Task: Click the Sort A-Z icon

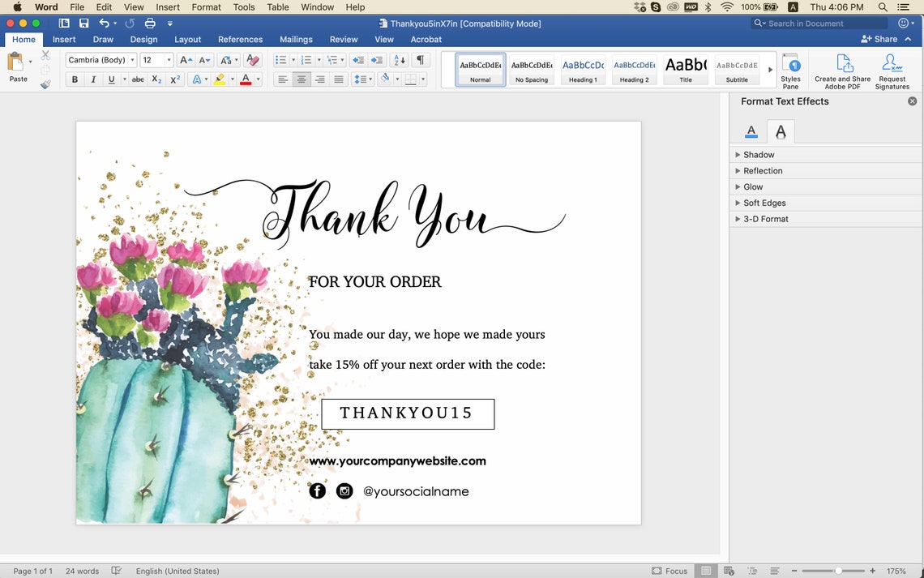Action: point(398,61)
